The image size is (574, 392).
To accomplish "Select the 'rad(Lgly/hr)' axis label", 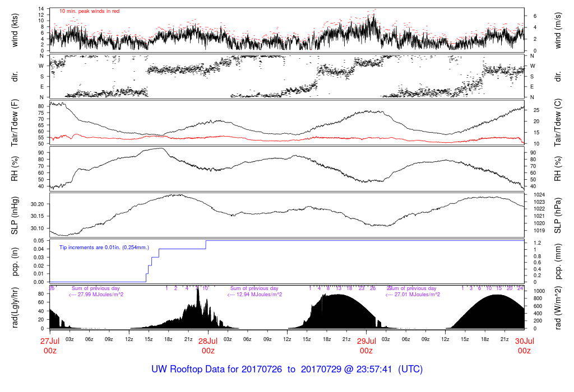I will 15,307.
